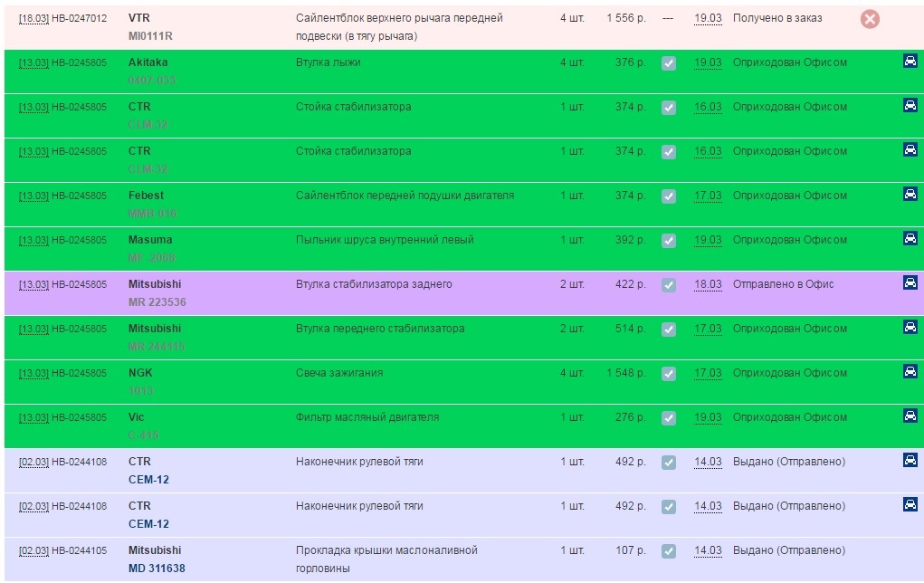This screenshot has height=583, width=924.
Task: Open part number MI0111R
Action: pyautogui.click(x=150, y=36)
